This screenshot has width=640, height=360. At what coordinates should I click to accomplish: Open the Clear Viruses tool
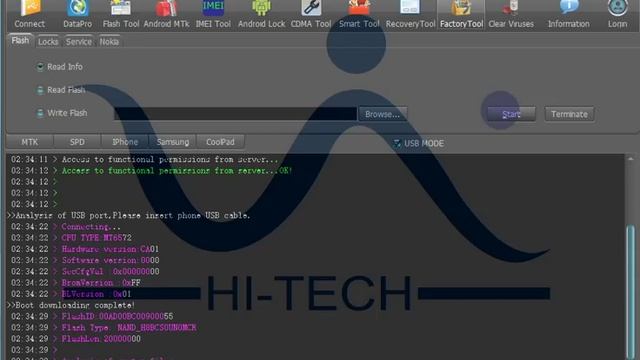(511, 14)
